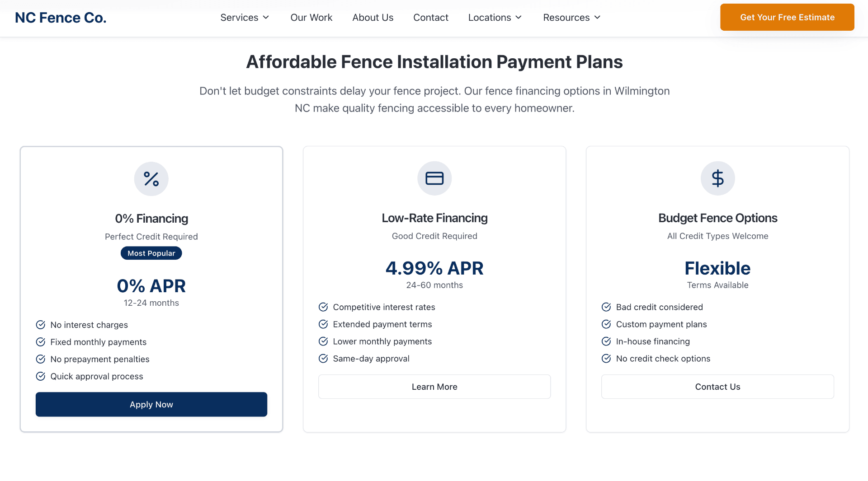This screenshot has width=868, height=481.
Task: Click the NC Fence Co. logo
Action: (60, 17)
